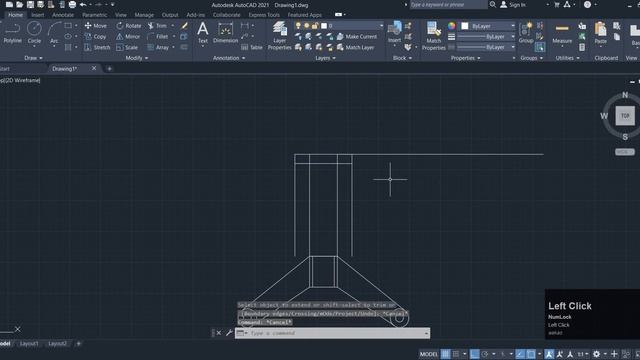Toggle the layer lock padlock icon
This screenshot has height=360, width=640.
315,26
